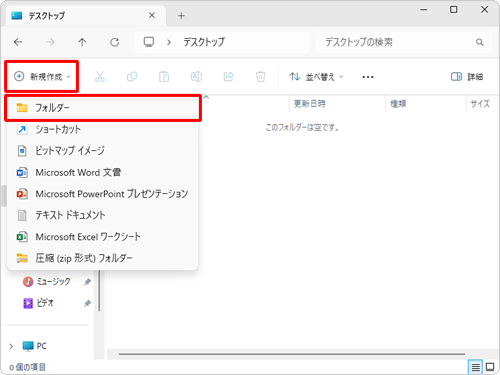This screenshot has height=375, width=500.
Task: Click the pin icon beside ミュージック
Action: [x=87, y=282]
